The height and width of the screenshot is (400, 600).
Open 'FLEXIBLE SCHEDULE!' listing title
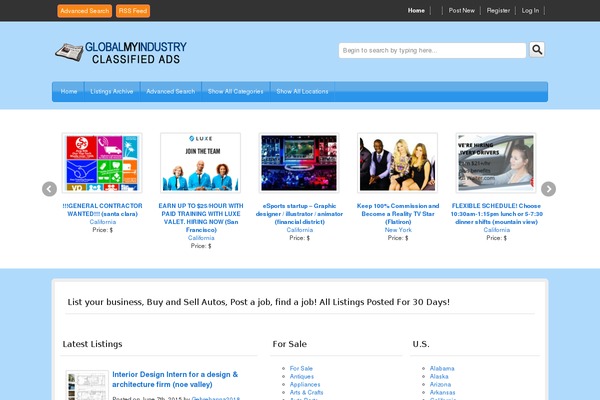pyautogui.click(x=496, y=214)
